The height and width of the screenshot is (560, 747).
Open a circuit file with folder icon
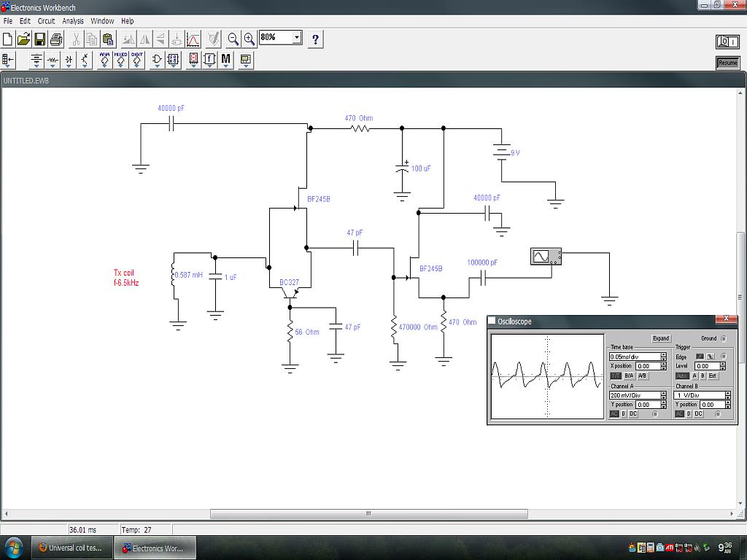(x=24, y=39)
